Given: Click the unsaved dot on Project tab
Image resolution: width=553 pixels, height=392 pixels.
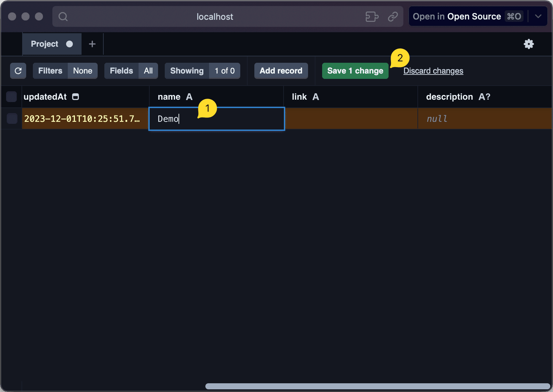Looking at the screenshot, I should coord(69,44).
